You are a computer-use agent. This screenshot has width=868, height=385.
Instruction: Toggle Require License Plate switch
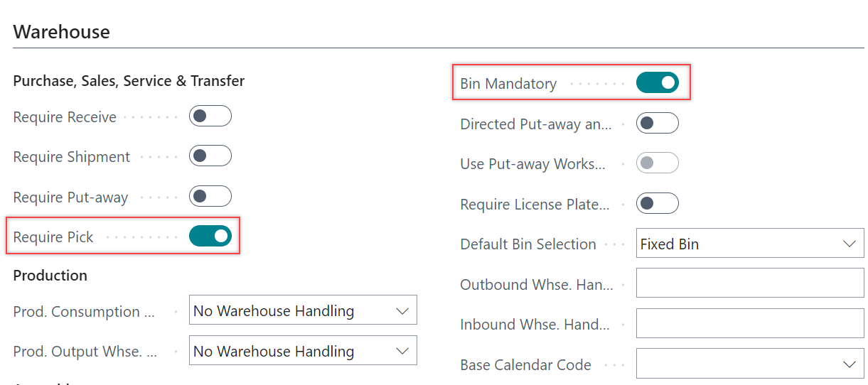[658, 205]
